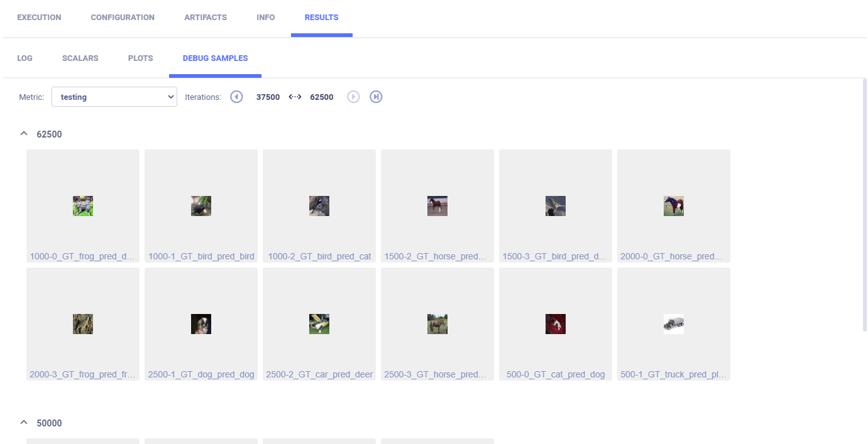The height and width of the screenshot is (444, 868).
Task: Open the 2000-3_GT_frog sample image
Action: click(x=83, y=324)
